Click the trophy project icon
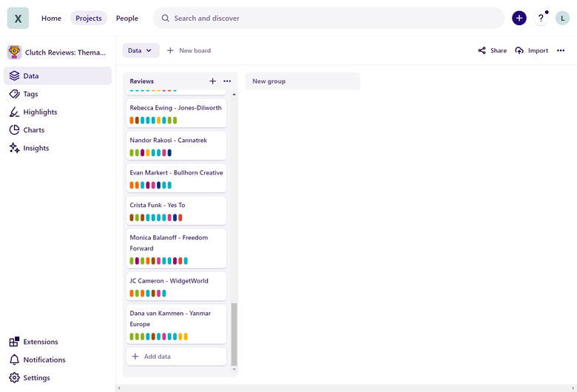This screenshot has height=392, width=577. (x=14, y=53)
